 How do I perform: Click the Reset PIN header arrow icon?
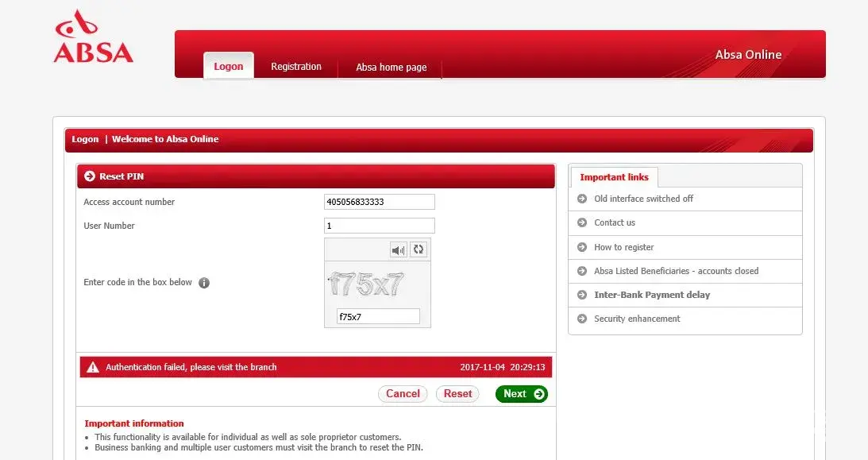[x=90, y=176]
